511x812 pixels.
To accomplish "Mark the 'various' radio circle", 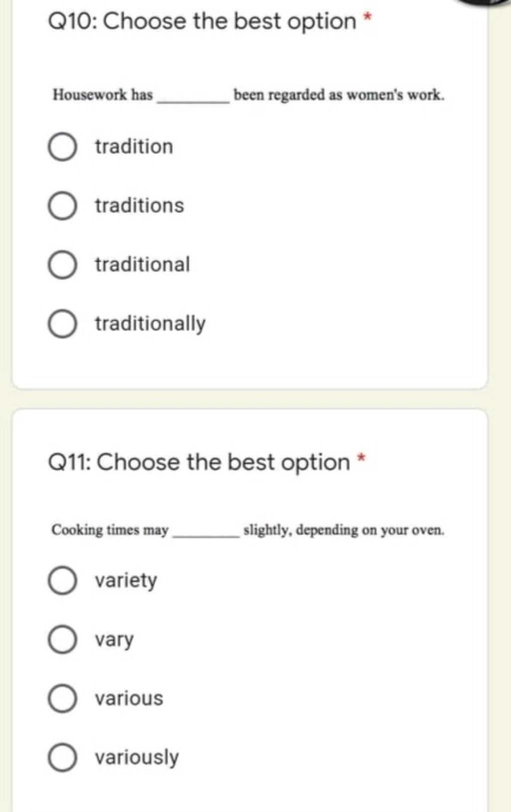I will (62, 698).
